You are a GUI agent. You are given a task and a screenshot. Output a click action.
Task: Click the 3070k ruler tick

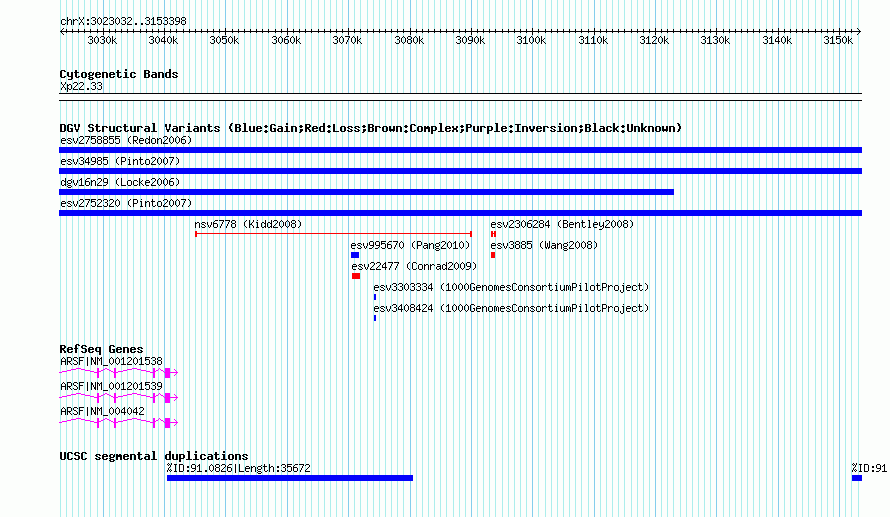(347, 40)
